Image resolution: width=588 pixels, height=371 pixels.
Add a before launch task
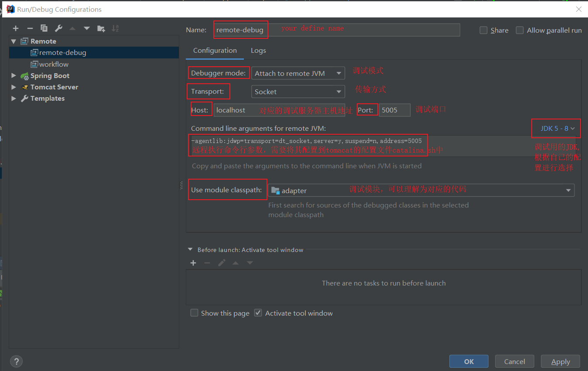[x=193, y=263]
